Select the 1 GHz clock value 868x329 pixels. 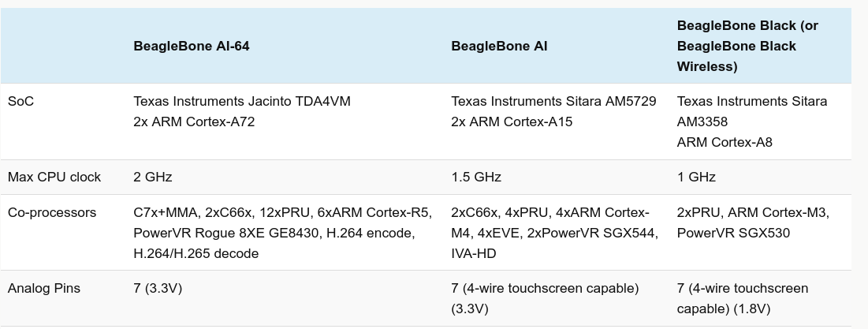(697, 177)
